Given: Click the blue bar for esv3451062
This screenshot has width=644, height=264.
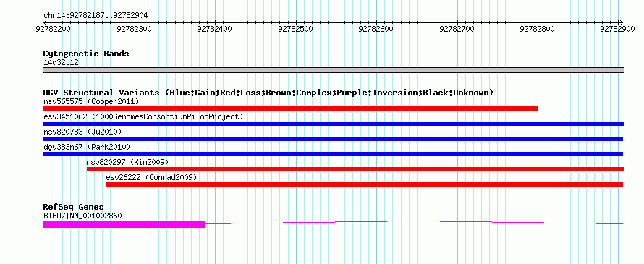Looking at the screenshot, I should (x=333, y=124).
